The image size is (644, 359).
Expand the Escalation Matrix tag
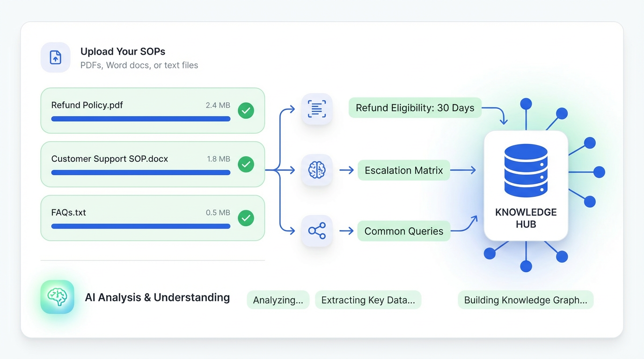pyautogui.click(x=403, y=170)
